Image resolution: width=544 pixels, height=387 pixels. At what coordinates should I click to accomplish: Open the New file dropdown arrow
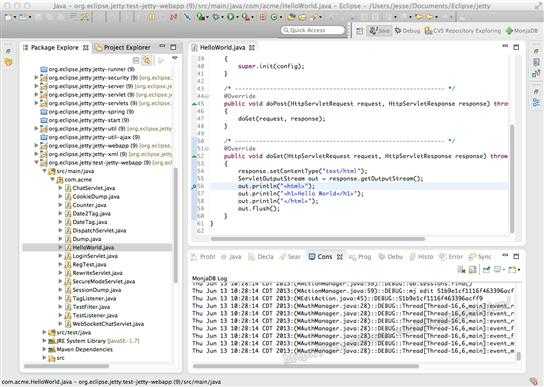click(14, 17)
